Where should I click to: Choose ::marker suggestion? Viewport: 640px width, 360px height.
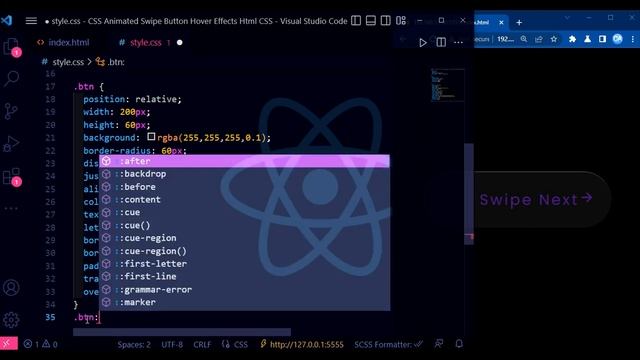coord(244,302)
